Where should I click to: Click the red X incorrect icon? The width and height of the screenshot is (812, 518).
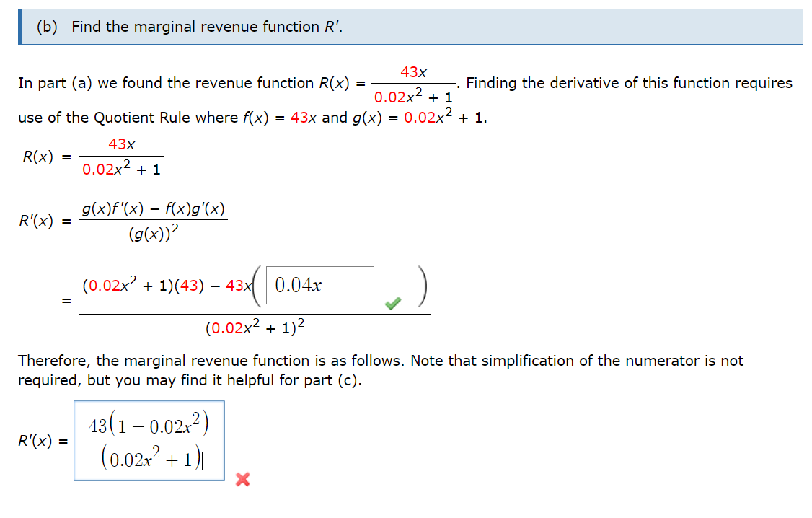click(x=242, y=480)
